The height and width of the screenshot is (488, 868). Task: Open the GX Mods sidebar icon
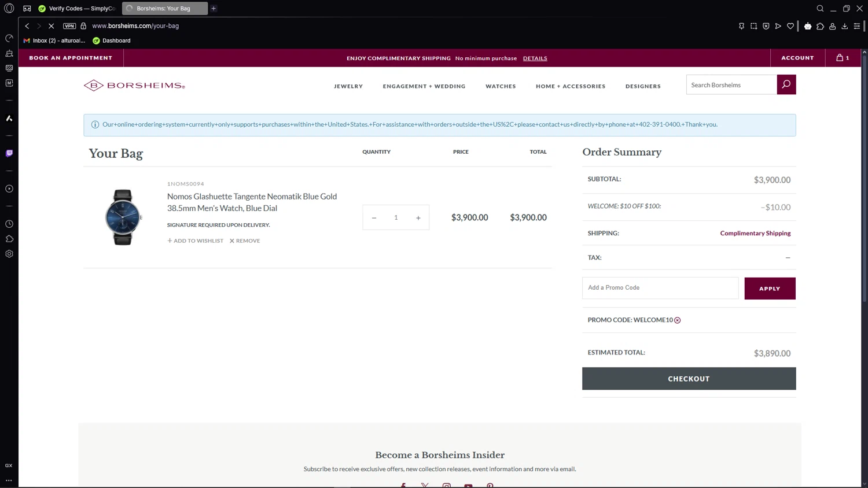coord(9,68)
